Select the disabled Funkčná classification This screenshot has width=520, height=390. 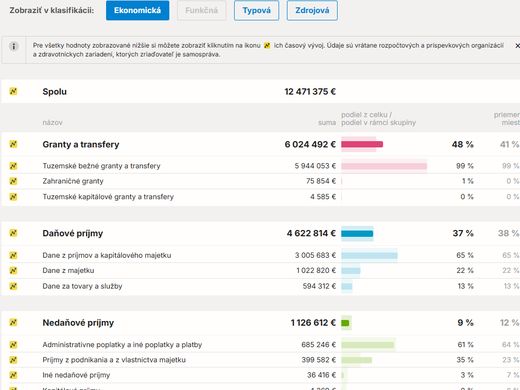pos(201,10)
